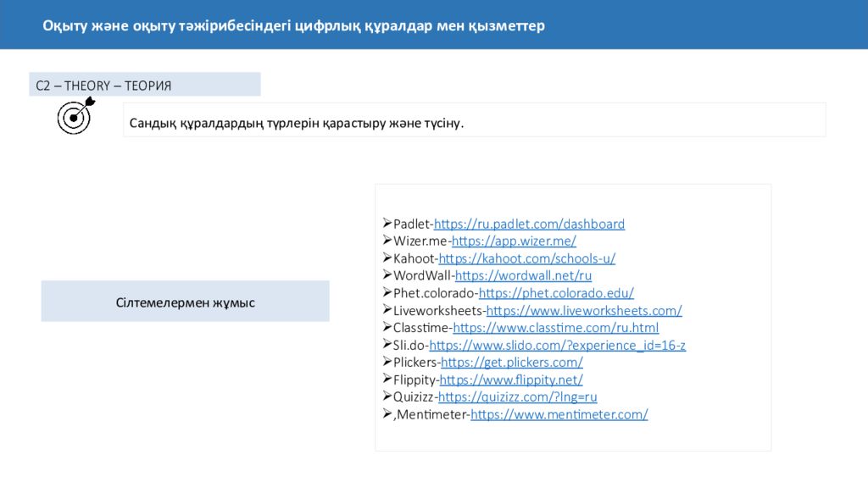Click the slide title Оқыту және оқыту
Screen dimensions: 868x488
(293, 25)
